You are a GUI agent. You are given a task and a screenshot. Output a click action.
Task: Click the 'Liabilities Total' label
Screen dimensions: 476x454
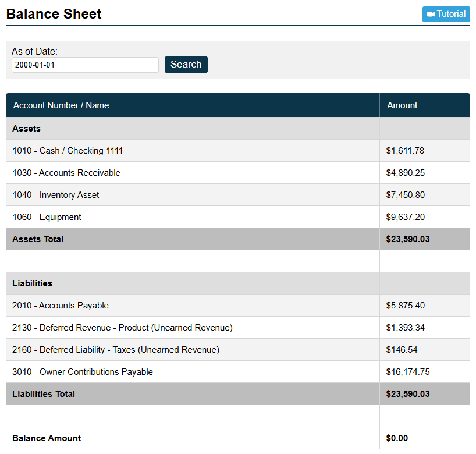pos(44,394)
